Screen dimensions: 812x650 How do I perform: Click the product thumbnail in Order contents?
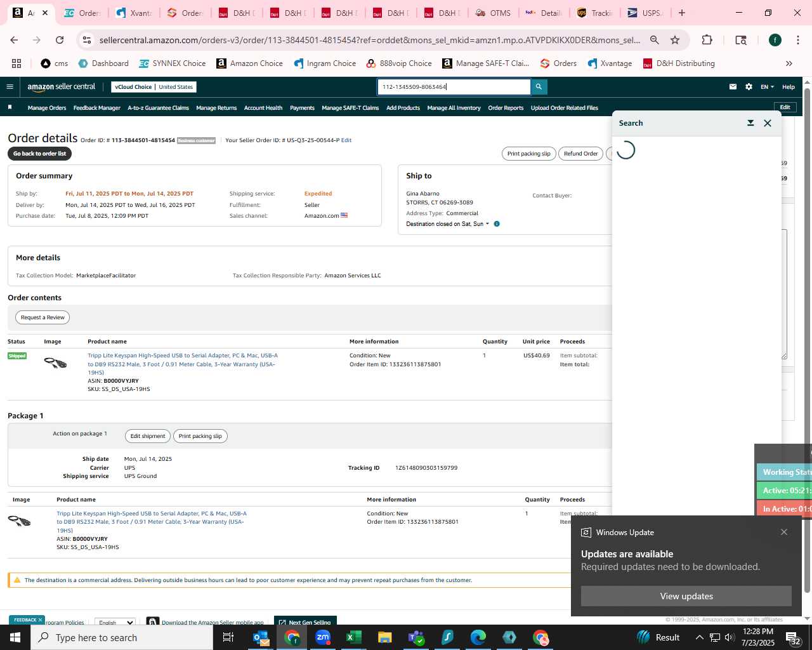coord(55,363)
